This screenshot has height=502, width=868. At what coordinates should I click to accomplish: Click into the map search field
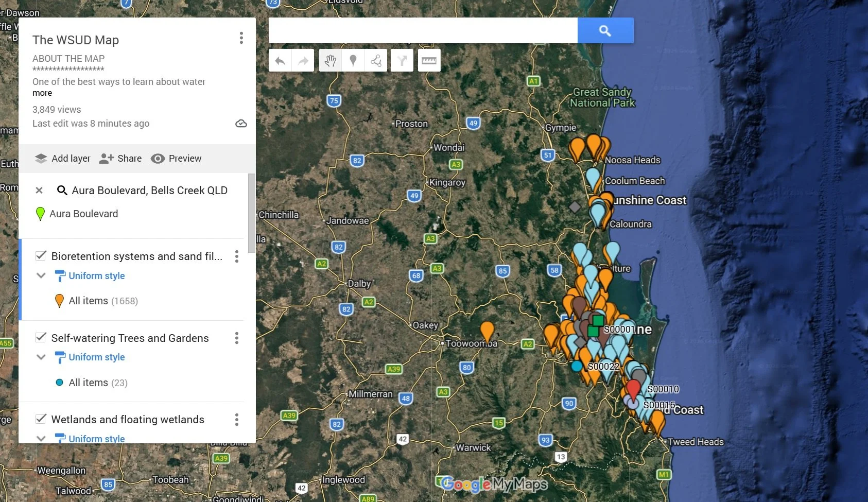point(423,30)
